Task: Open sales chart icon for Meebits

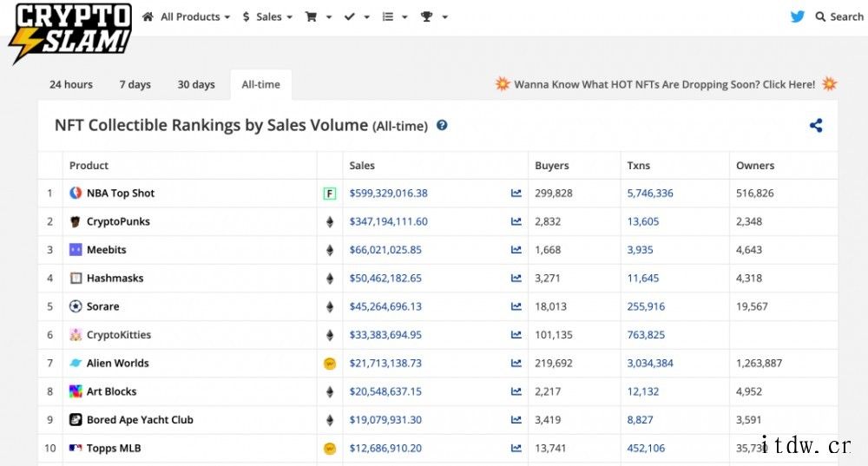Action: point(516,250)
